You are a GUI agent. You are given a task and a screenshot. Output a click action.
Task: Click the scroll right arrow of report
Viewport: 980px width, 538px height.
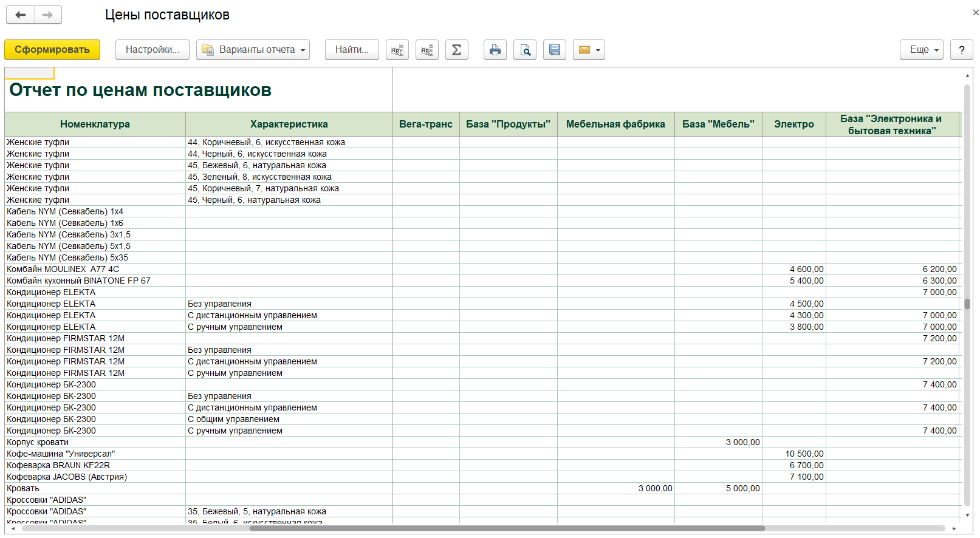(x=954, y=529)
